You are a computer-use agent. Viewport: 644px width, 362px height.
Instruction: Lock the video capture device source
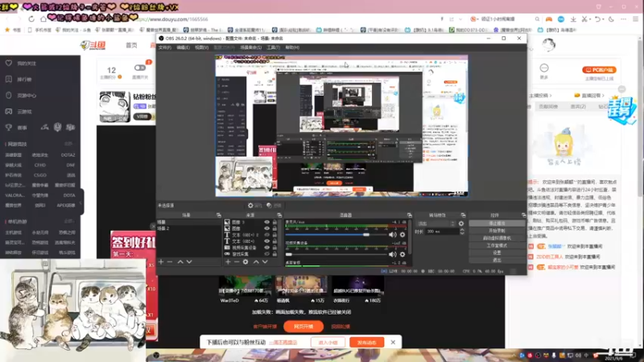(x=275, y=248)
